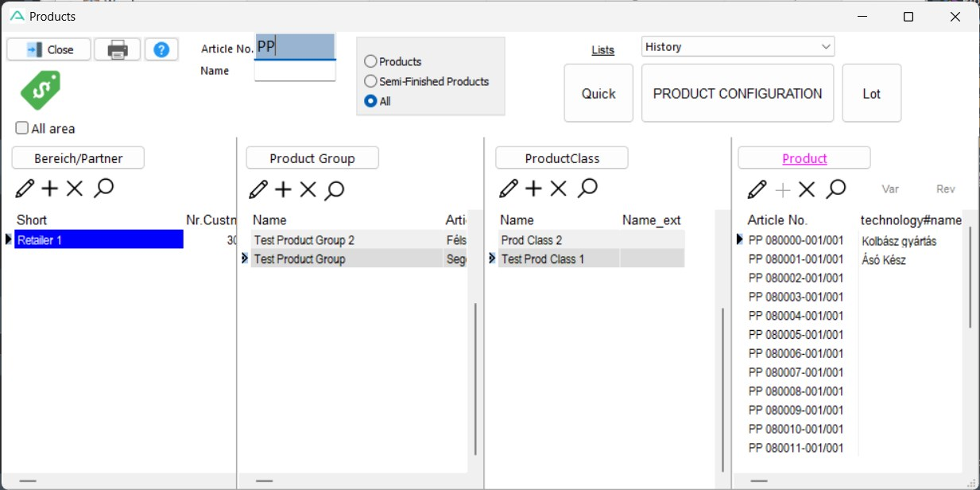Screen dimensions: 980x490
Task: Select the Products radio button
Action: pyautogui.click(x=370, y=61)
